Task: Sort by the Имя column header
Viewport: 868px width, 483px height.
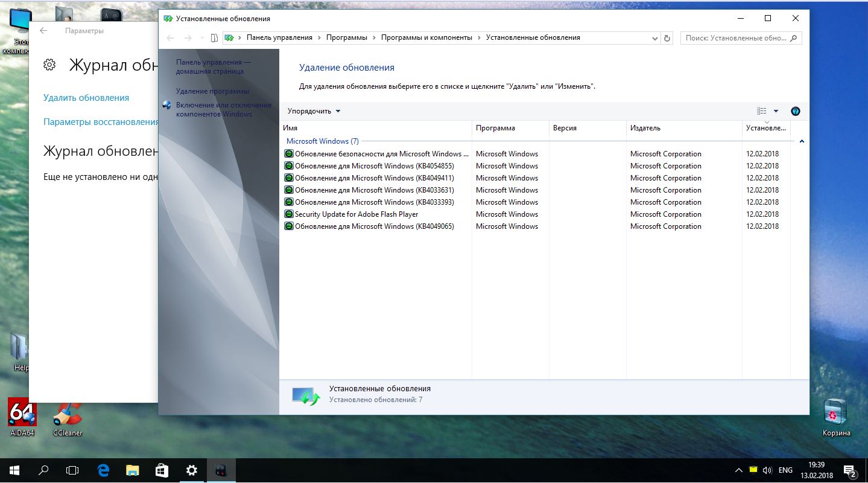Action: 376,128
